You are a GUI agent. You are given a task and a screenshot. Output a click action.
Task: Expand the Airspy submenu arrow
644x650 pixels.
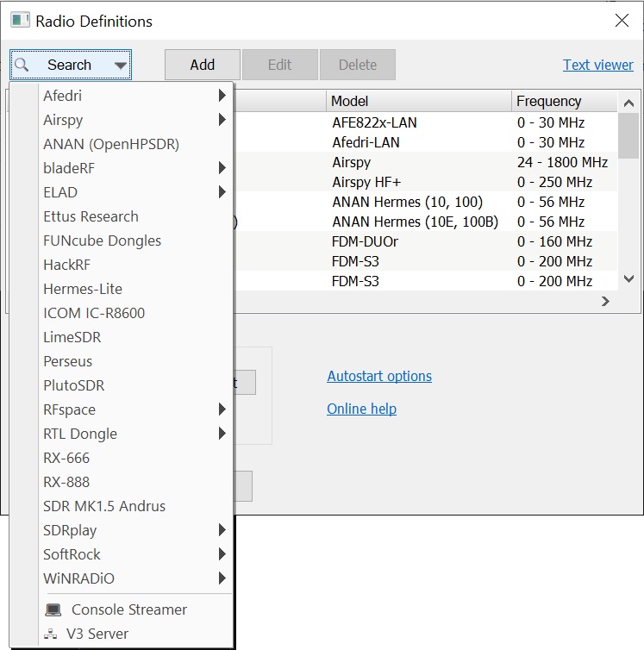click(x=222, y=120)
